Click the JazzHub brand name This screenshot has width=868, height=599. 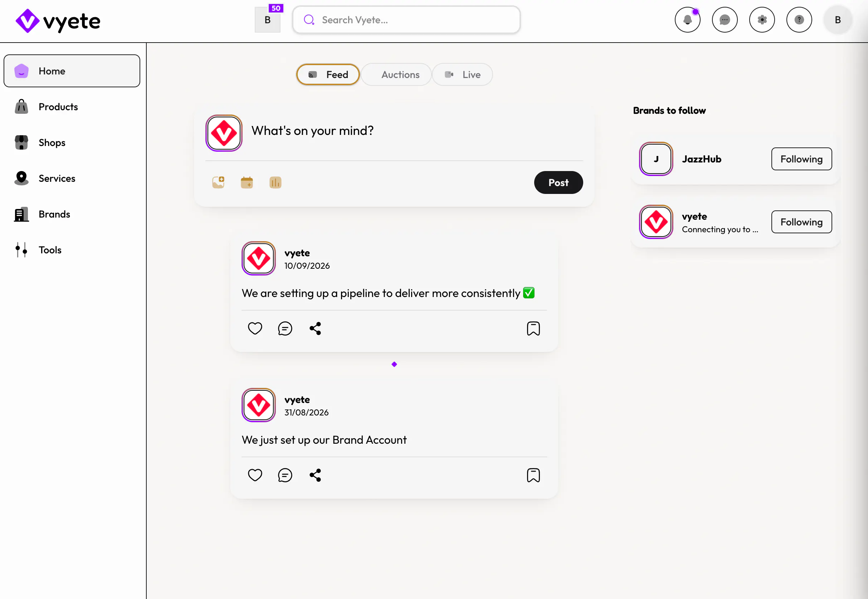click(702, 159)
